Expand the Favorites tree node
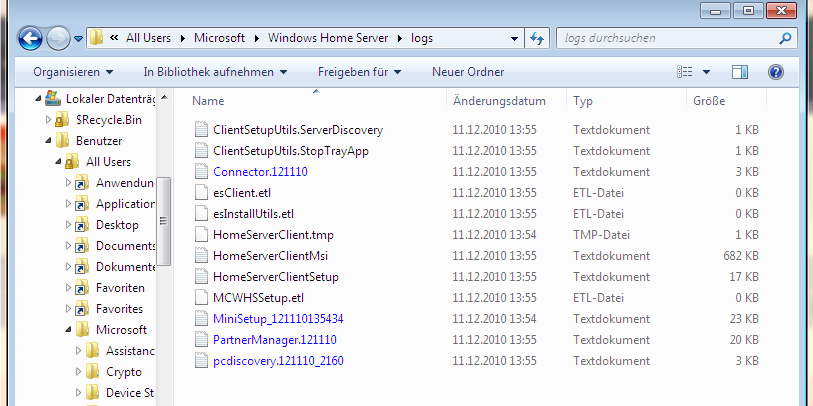Screen dimensions: 813x406 coord(68,309)
